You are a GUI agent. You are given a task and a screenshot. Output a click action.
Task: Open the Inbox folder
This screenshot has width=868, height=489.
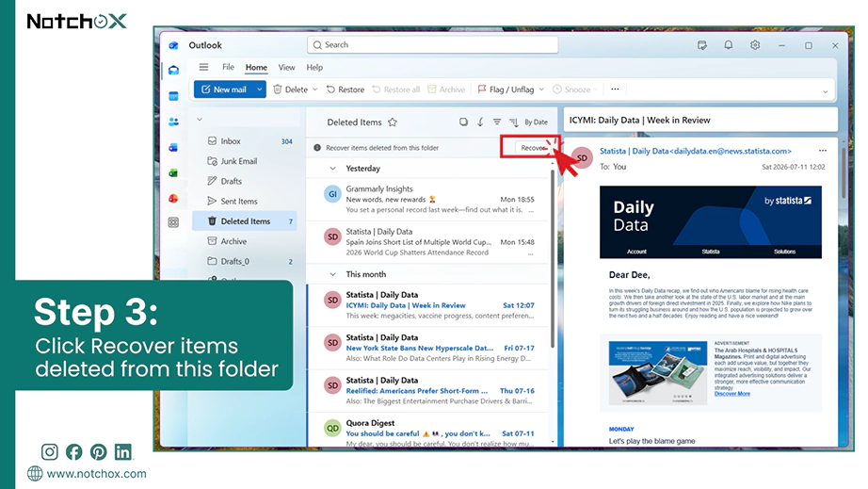tap(245, 141)
